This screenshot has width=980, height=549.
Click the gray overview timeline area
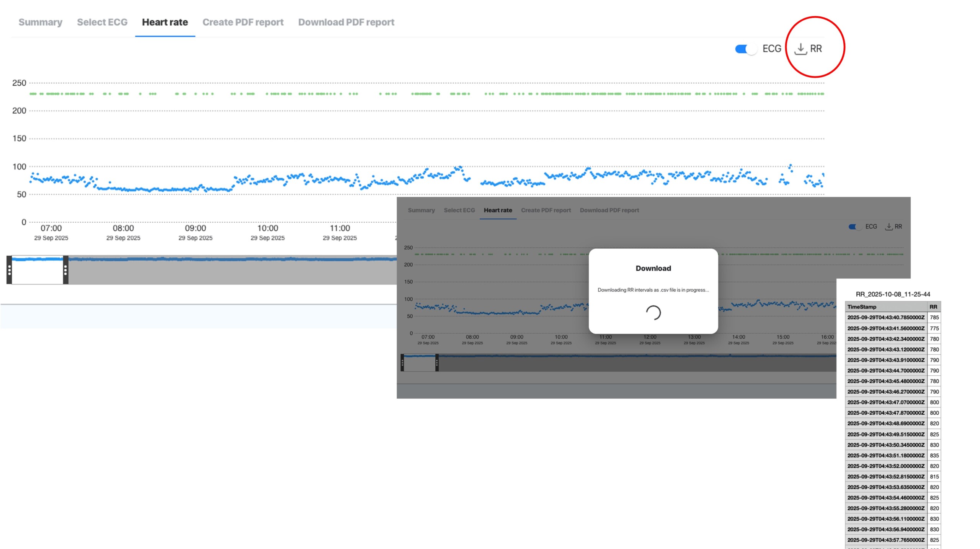click(x=230, y=272)
